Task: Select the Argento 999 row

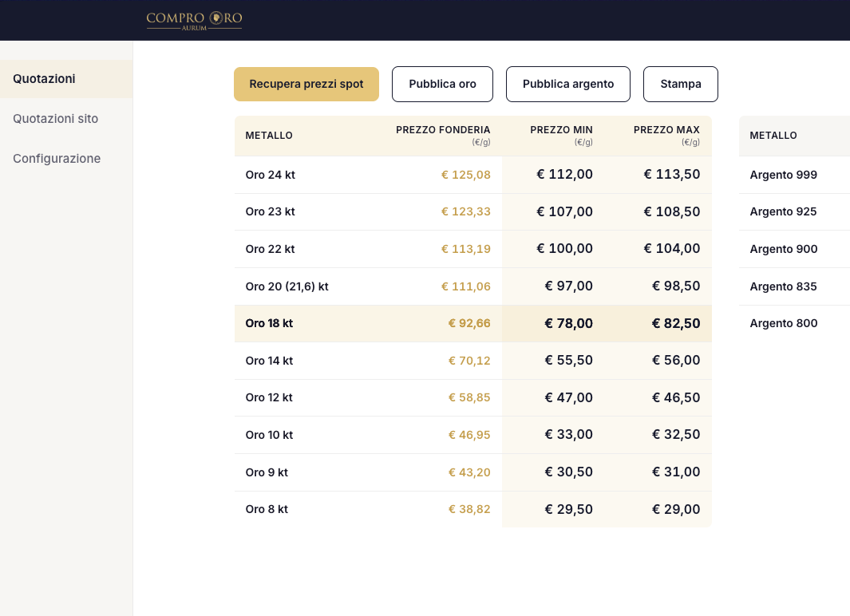Action: pyautogui.click(x=794, y=175)
